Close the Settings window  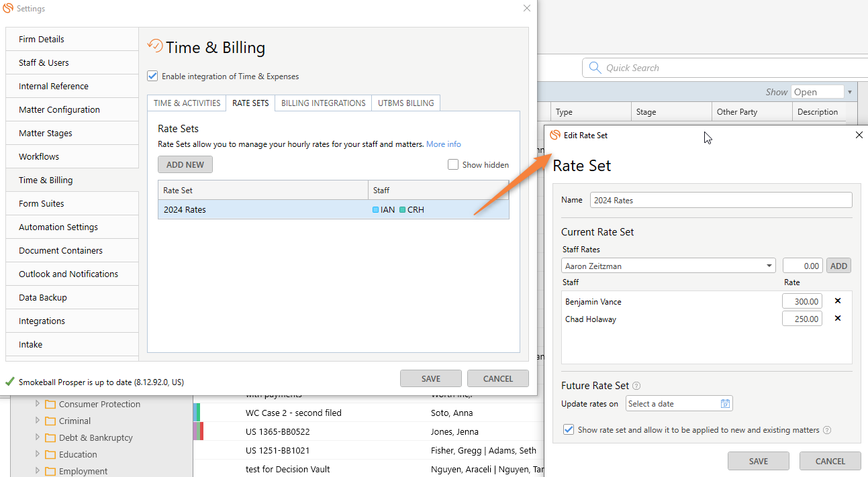coord(527,8)
